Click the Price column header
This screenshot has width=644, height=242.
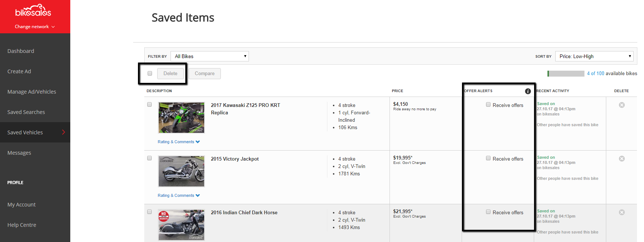coord(398,91)
